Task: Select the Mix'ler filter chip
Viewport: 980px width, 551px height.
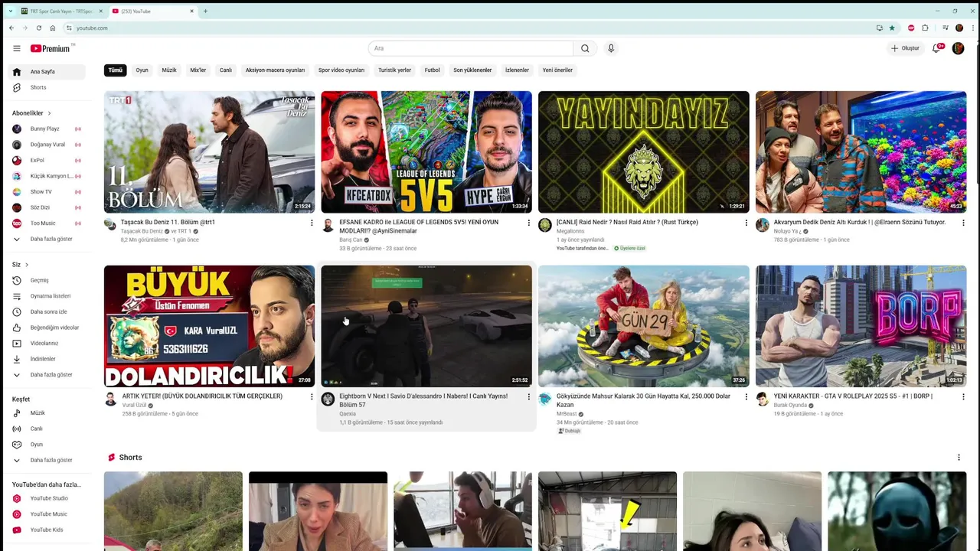Action: pyautogui.click(x=198, y=70)
